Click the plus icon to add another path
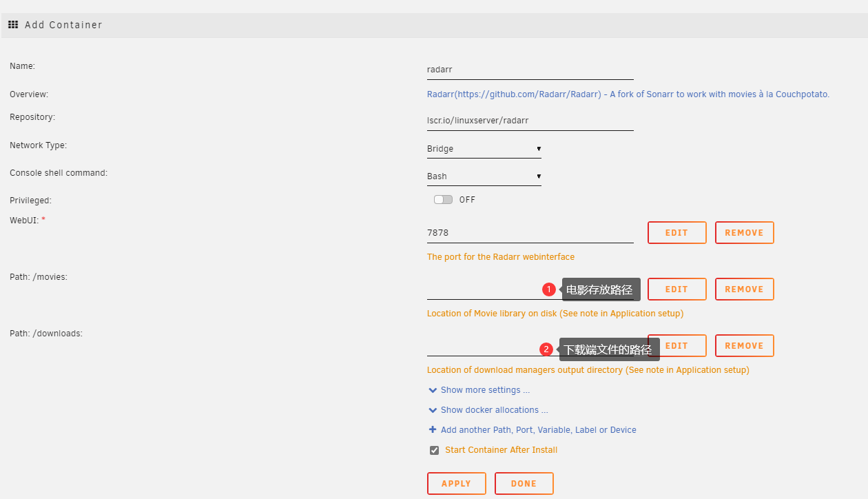Screen dimensions: 868x499 coord(433,429)
